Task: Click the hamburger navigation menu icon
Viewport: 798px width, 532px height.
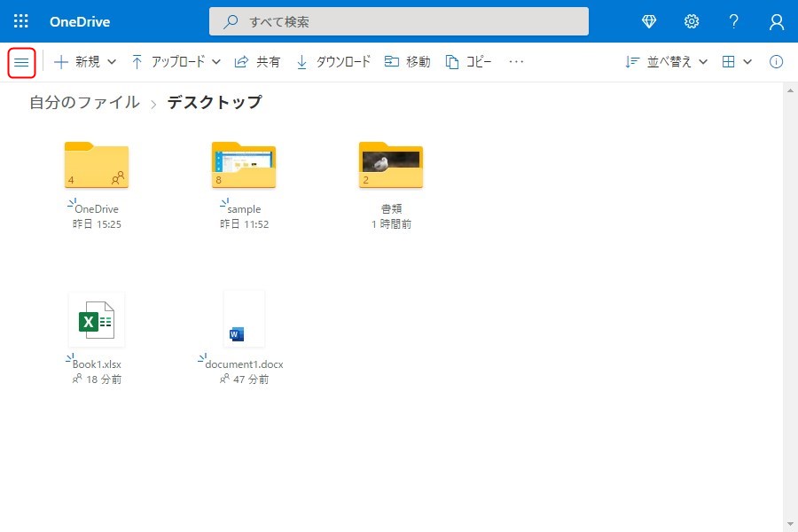Action: pos(21,62)
